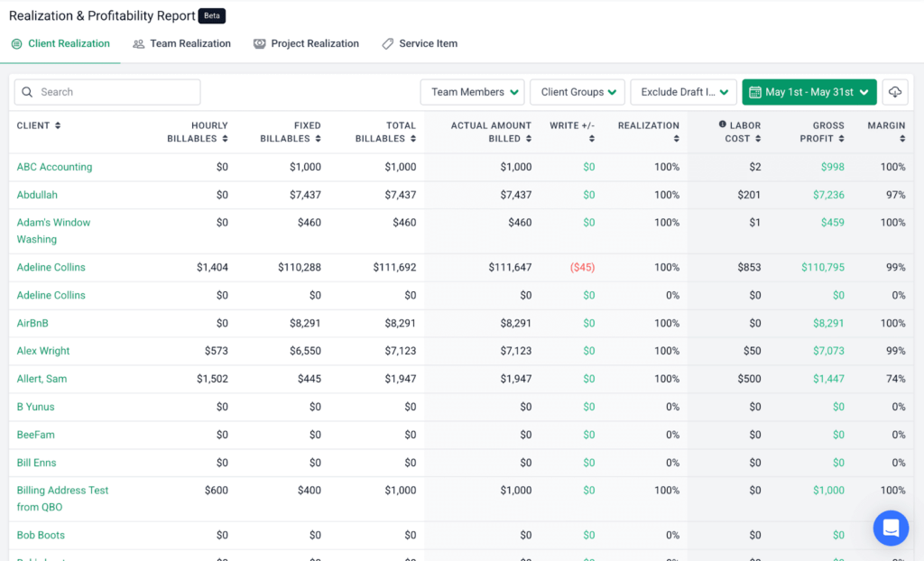
Task: Open the May 1st - May 31st date picker
Action: [809, 92]
